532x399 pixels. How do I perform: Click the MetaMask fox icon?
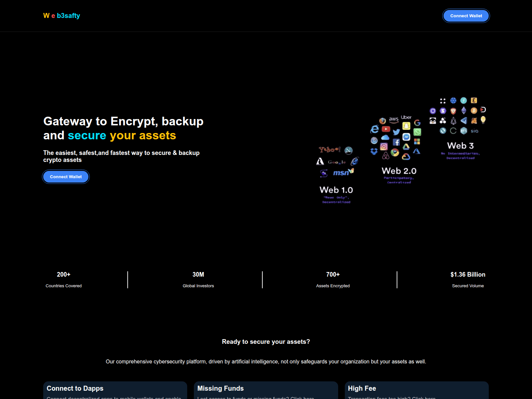tap(474, 121)
